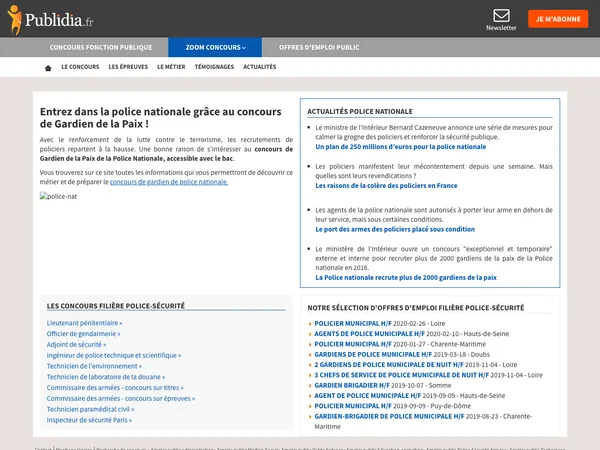Open Policier Municipal H/F Puy-de-Dôme offer
Screen dimensions: 600x450
pyautogui.click(x=353, y=406)
